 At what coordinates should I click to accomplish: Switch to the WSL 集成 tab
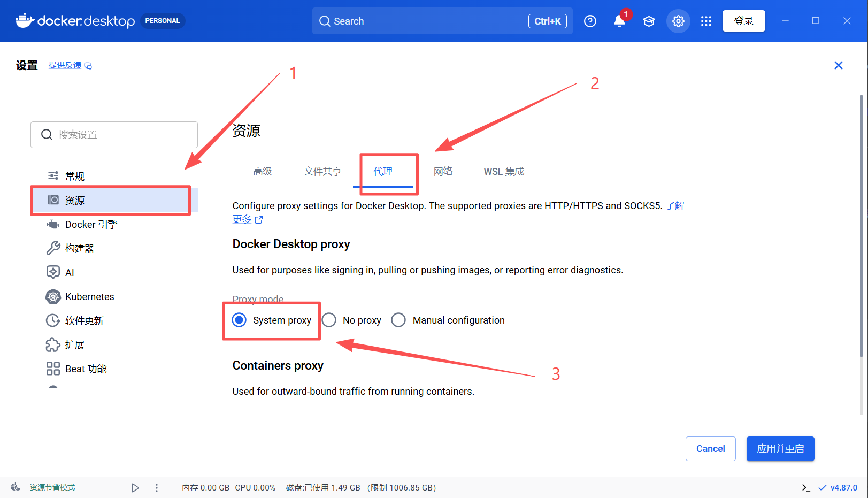point(504,171)
